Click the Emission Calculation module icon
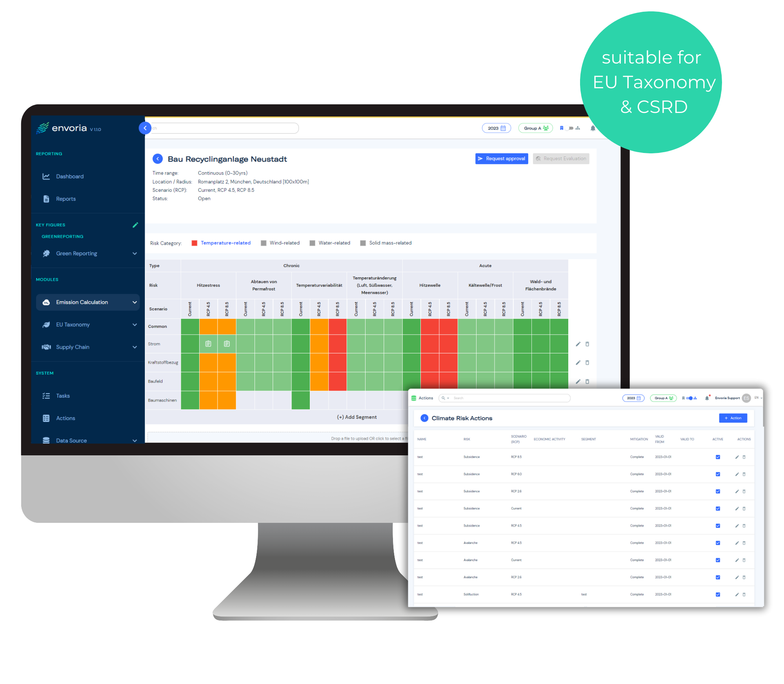 (x=45, y=301)
